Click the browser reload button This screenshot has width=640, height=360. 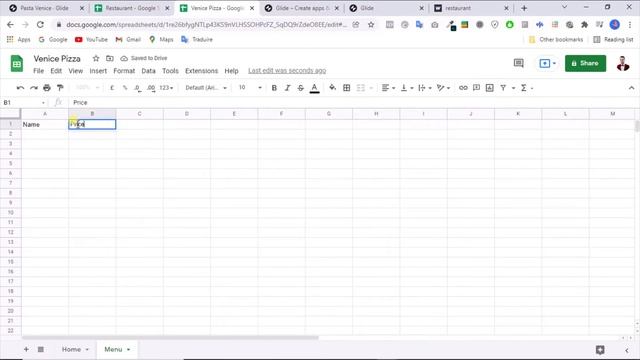click(40, 24)
